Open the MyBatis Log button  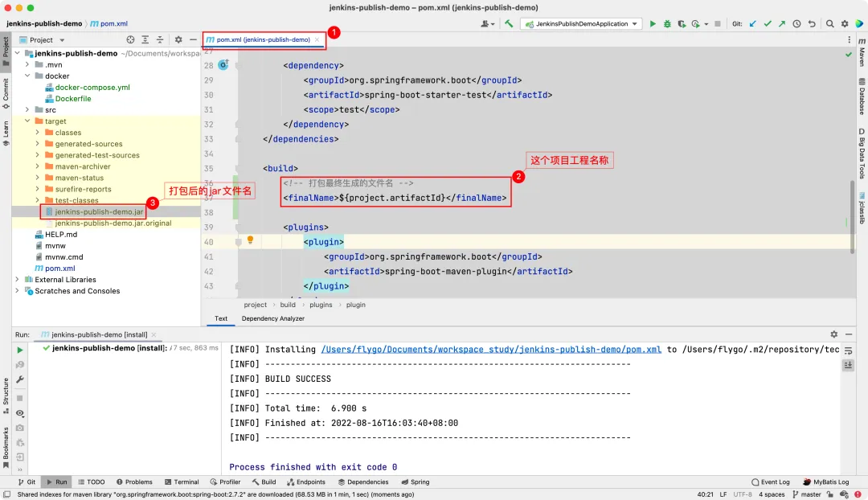point(826,482)
